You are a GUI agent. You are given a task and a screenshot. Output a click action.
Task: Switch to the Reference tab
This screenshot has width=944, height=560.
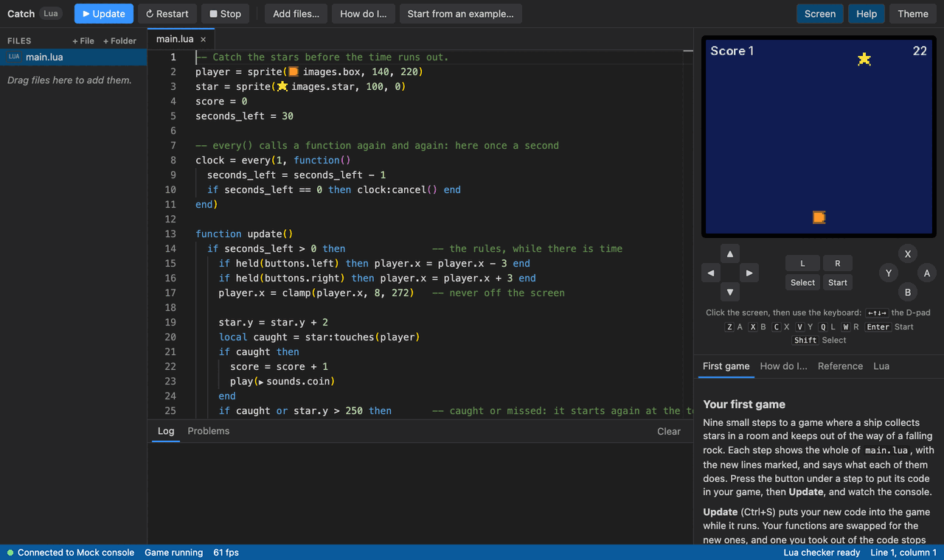840,366
